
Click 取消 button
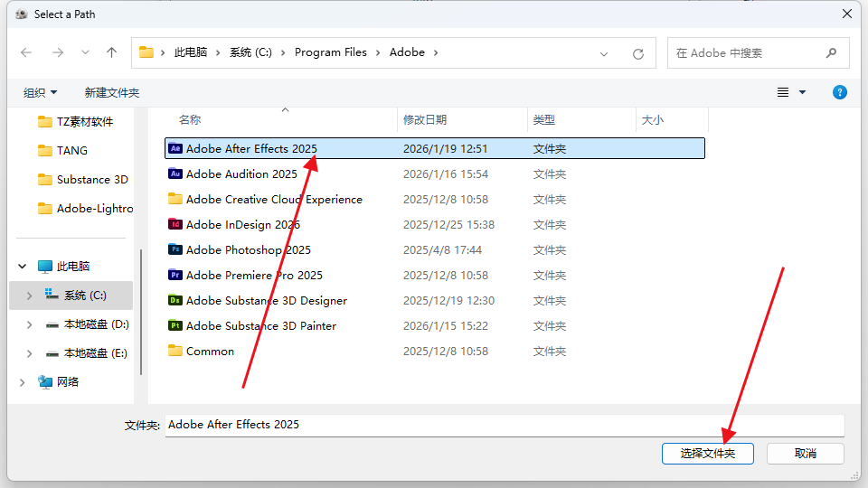(806, 454)
